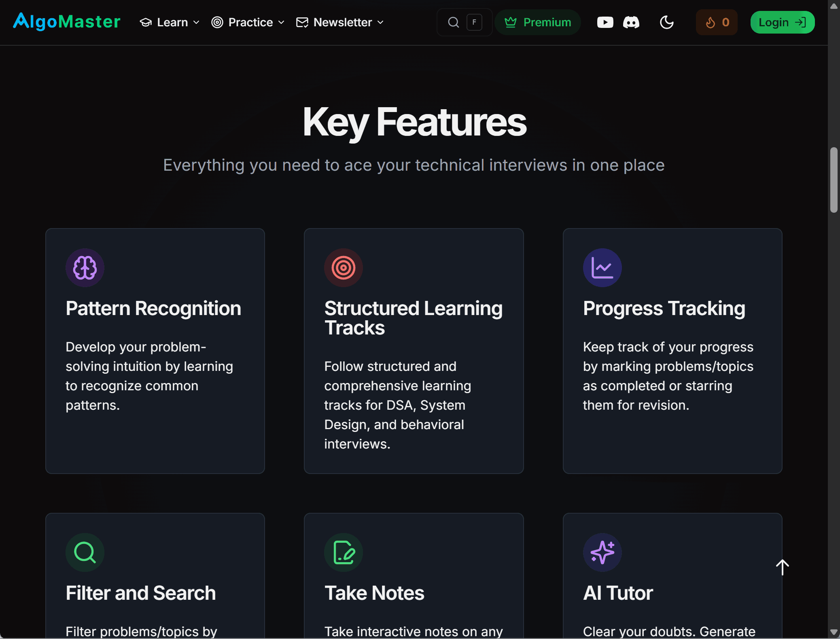Click the 'Follow structured and comprehensive' description

pyautogui.click(x=398, y=405)
